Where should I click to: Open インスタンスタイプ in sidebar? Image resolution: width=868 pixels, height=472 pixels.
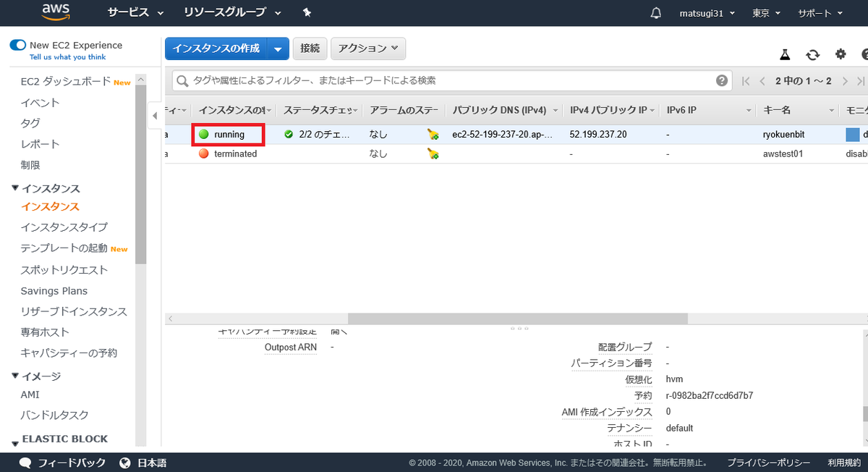[64, 227]
